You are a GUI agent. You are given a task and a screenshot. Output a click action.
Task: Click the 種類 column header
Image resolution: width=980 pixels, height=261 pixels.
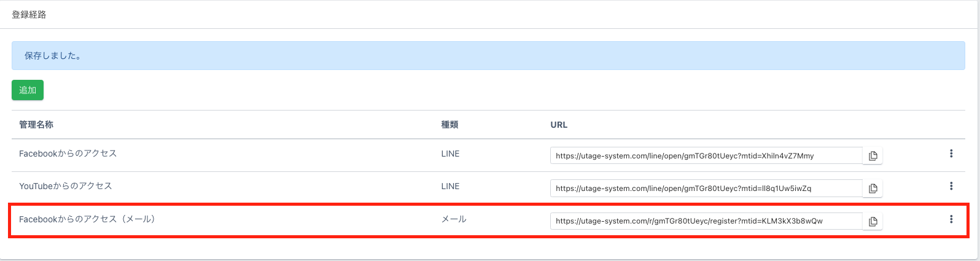(450, 125)
